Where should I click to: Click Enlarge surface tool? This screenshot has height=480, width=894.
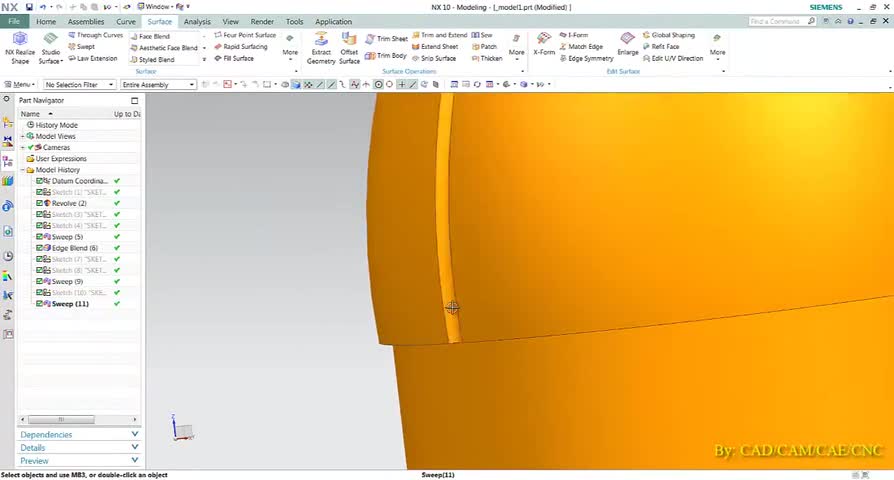point(628,44)
